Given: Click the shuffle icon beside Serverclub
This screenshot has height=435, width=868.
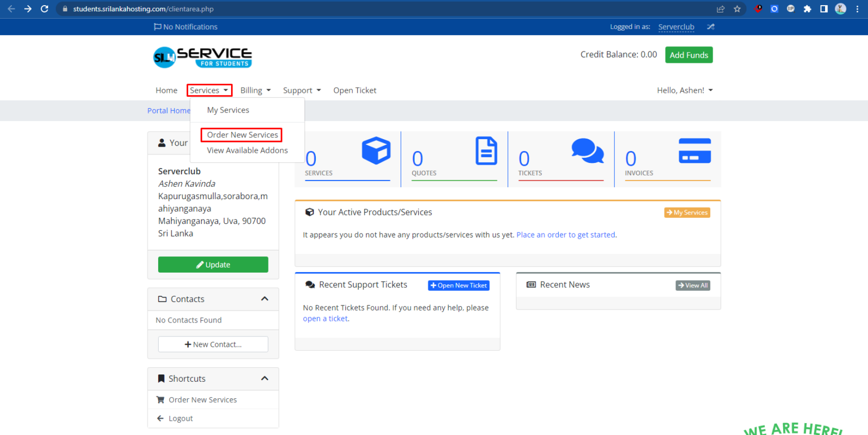Looking at the screenshot, I should tap(710, 27).
